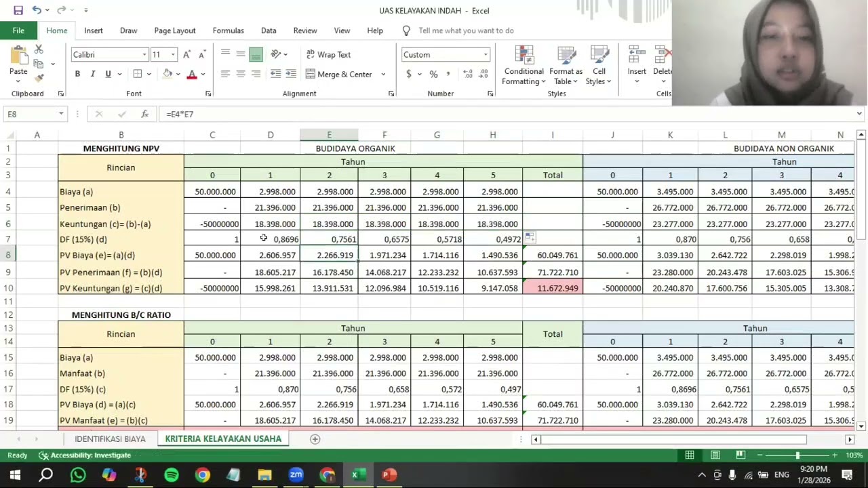Open the Formulas tab
This screenshot has width=868, height=488.
tap(228, 30)
